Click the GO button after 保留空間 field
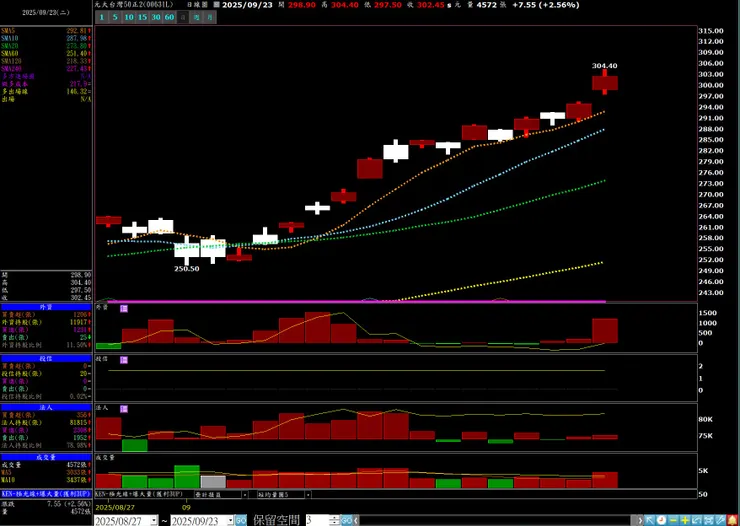Viewport: 740px width, 526px height. (346, 520)
